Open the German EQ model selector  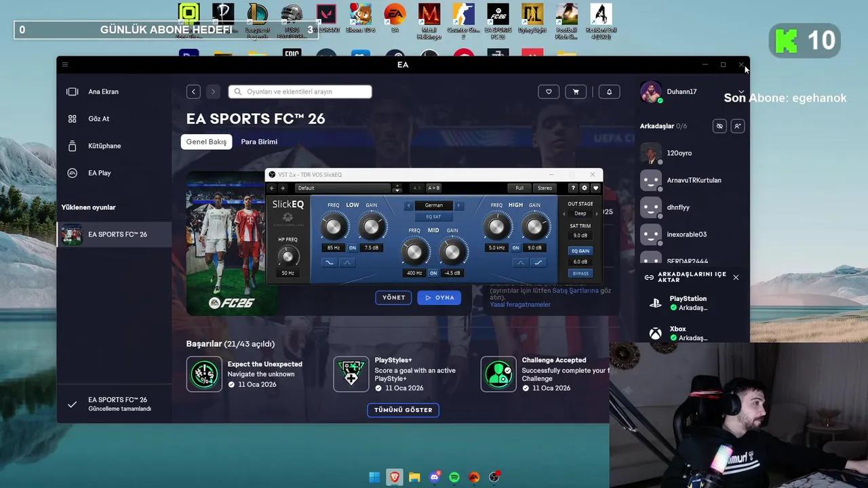pyautogui.click(x=434, y=205)
